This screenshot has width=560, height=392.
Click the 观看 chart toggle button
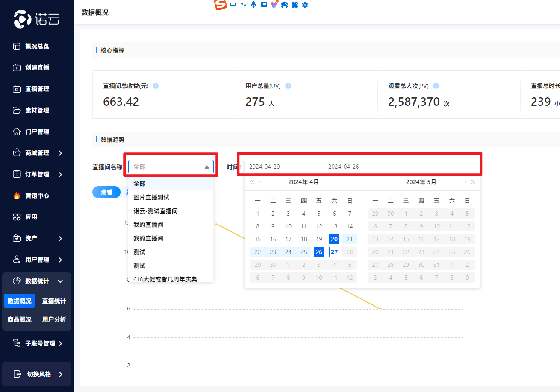tap(106, 192)
